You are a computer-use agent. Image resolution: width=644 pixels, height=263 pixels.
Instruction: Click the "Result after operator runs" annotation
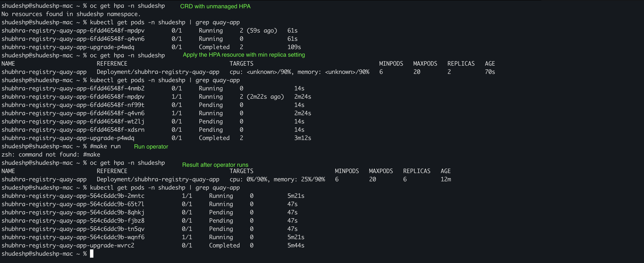tap(215, 165)
